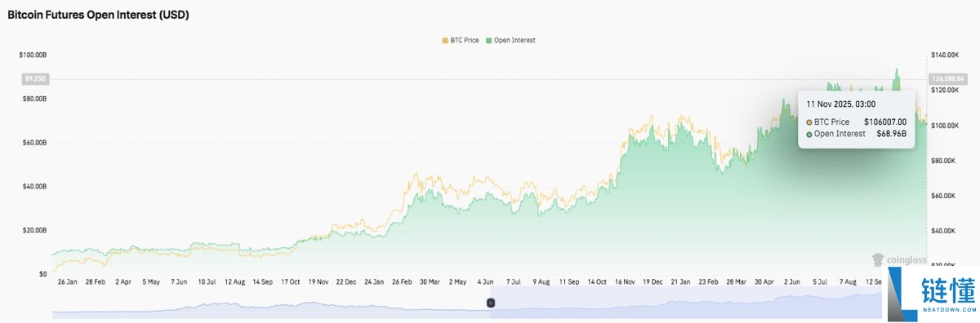Click the tooltip BTC Price label
The height and width of the screenshot is (323, 980).
[831, 122]
